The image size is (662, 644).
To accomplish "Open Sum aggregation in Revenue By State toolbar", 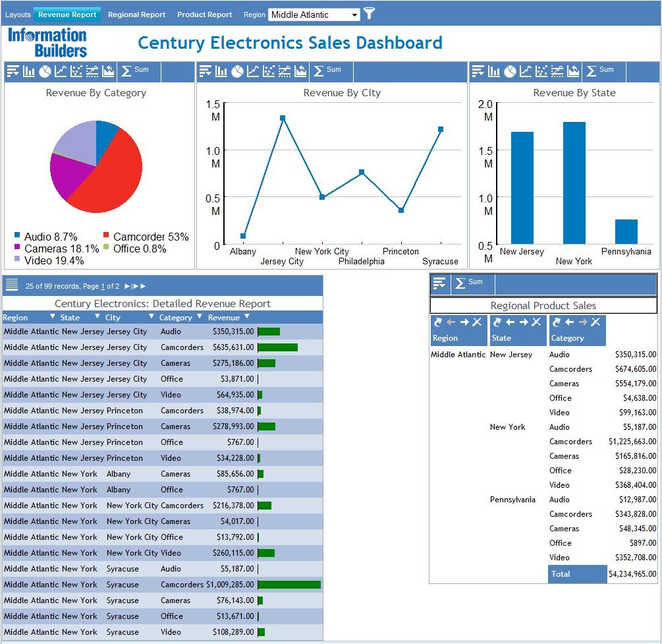I will 600,71.
